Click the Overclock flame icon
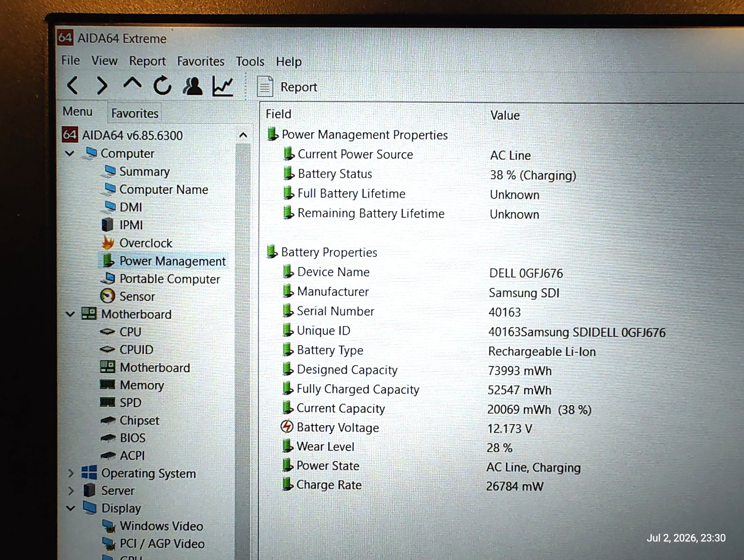Image resolution: width=744 pixels, height=560 pixels. coord(108,243)
